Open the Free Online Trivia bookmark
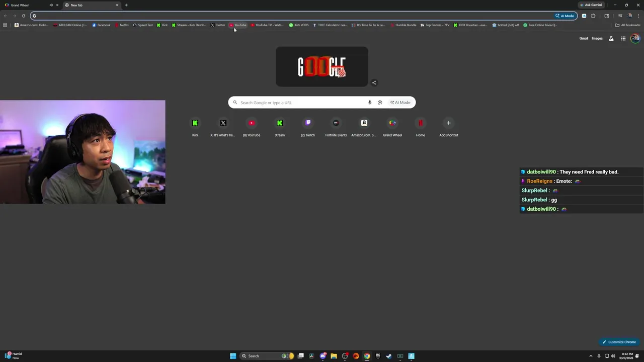 click(x=540, y=25)
